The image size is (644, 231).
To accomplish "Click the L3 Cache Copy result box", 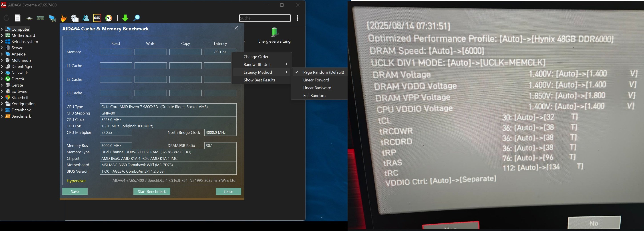I will [x=185, y=93].
